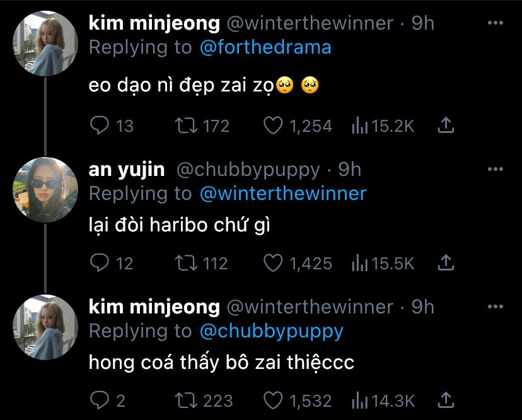
Task: Open the blue @winterthewinner reply mention
Action: coord(283,194)
